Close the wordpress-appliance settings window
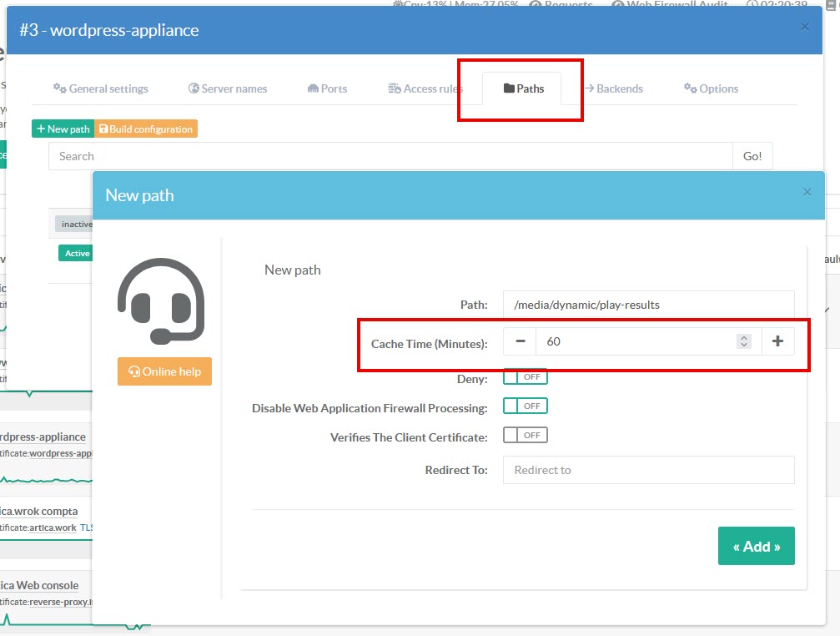840x636 pixels. tap(804, 27)
